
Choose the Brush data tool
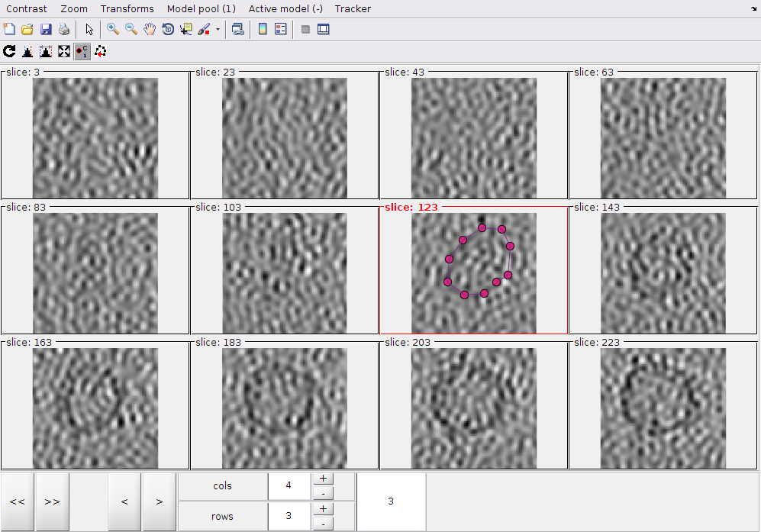[205, 29]
